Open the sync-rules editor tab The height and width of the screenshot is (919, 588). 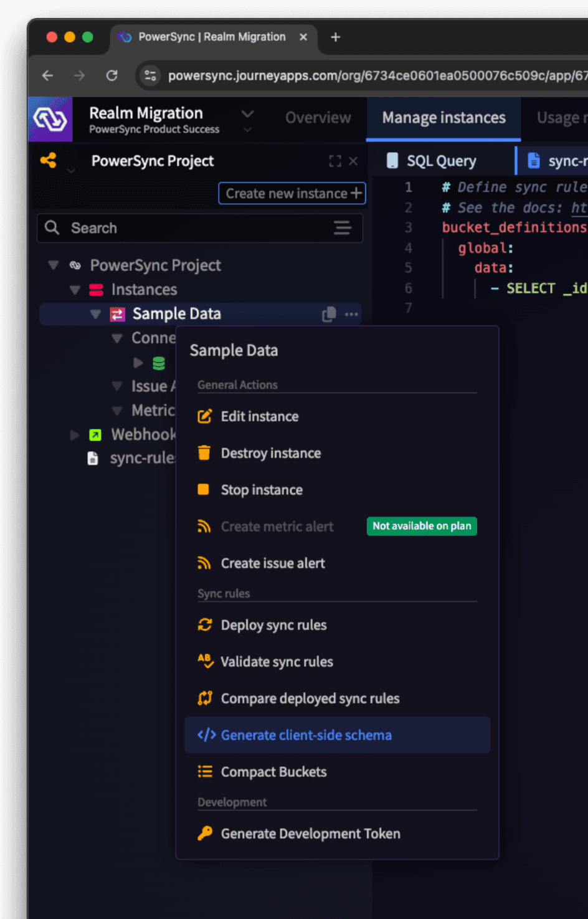(x=553, y=161)
